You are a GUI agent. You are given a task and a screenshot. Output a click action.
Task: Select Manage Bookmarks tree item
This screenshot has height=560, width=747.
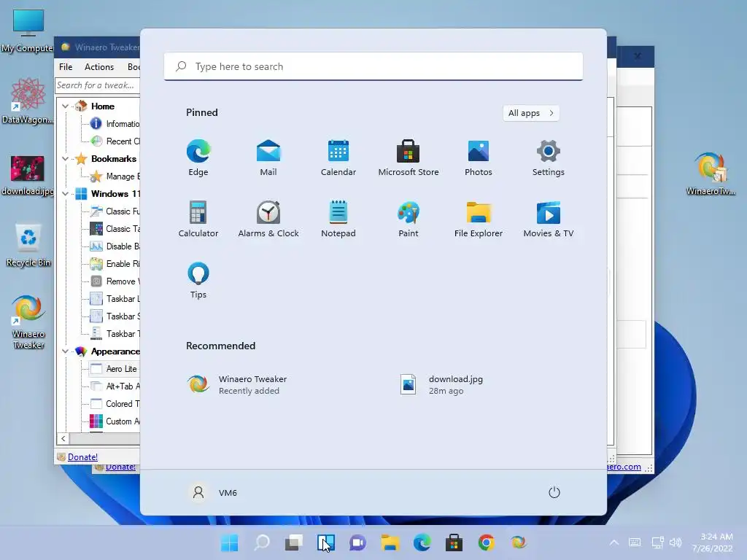[115, 176]
